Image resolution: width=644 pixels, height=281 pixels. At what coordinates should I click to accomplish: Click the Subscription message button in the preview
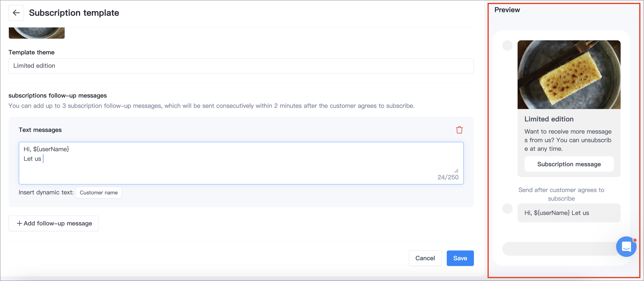(x=569, y=164)
